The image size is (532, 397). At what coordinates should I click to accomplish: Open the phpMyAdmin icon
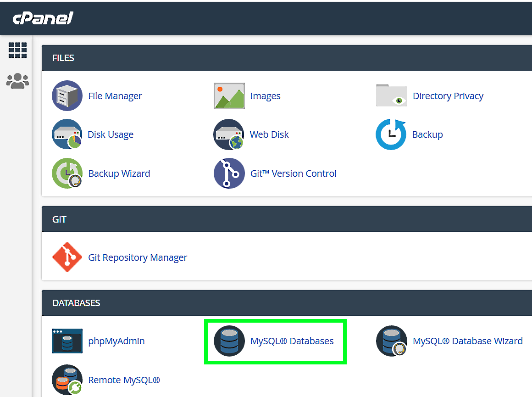67,341
